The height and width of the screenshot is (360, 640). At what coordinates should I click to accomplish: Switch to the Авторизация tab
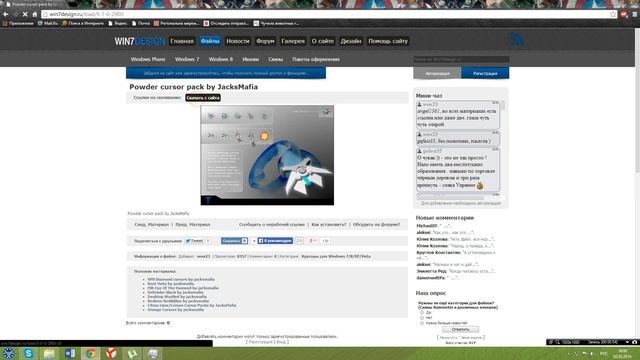438,73
